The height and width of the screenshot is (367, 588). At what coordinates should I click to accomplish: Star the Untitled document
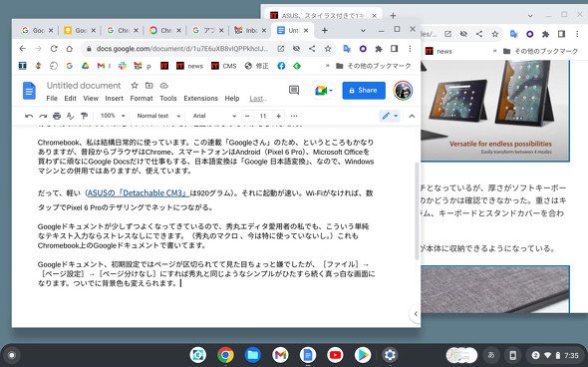tap(135, 86)
